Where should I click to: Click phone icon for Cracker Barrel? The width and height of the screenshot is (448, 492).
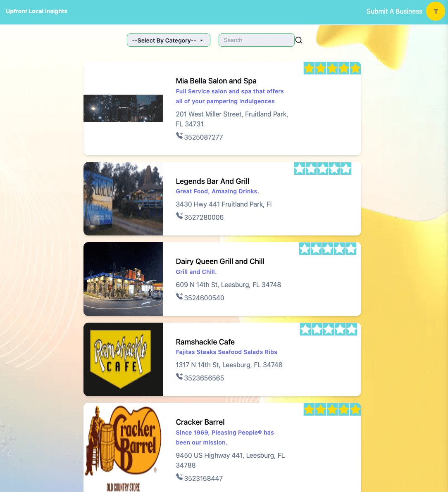click(x=179, y=477)
